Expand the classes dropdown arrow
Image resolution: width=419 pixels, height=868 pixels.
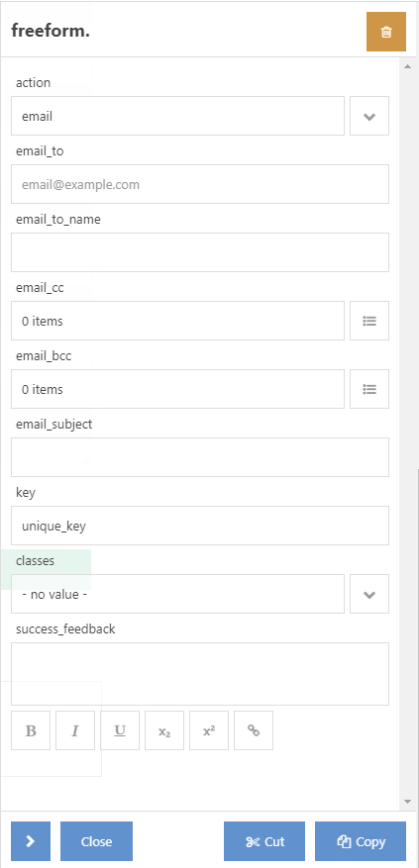(369, 594)
